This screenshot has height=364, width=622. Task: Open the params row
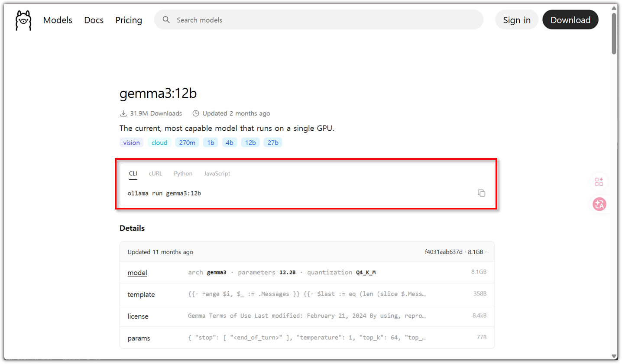[x=307, y=338]
